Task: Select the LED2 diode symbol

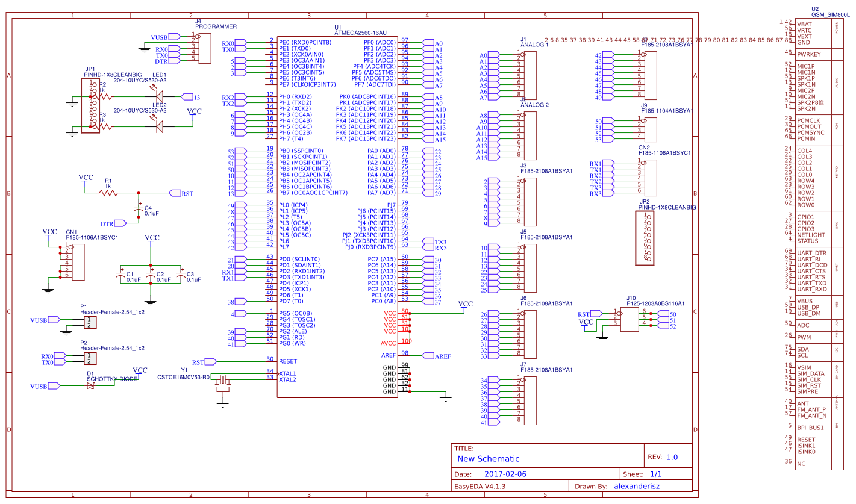Action: point(159,126)
